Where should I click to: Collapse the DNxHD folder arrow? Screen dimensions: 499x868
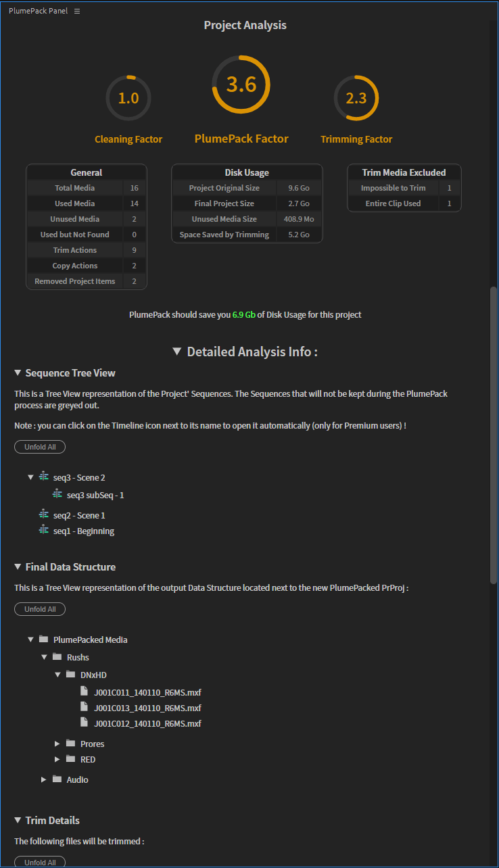(57, 675)
